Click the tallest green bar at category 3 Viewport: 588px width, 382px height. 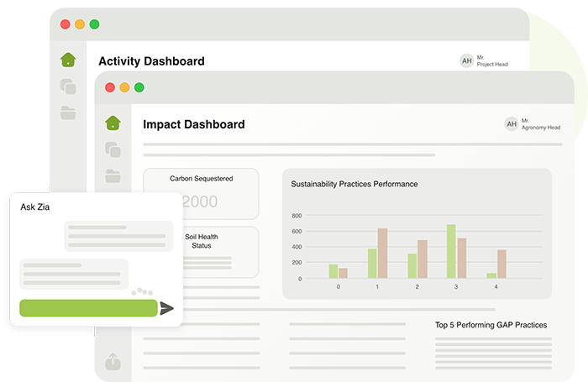tap(451, 251)
